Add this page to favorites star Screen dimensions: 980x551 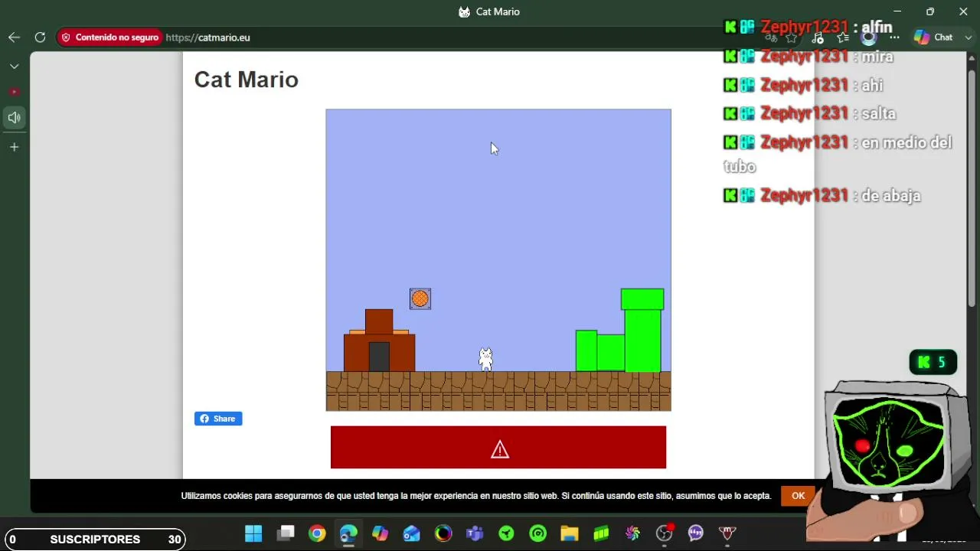click(x=792, y=37)
